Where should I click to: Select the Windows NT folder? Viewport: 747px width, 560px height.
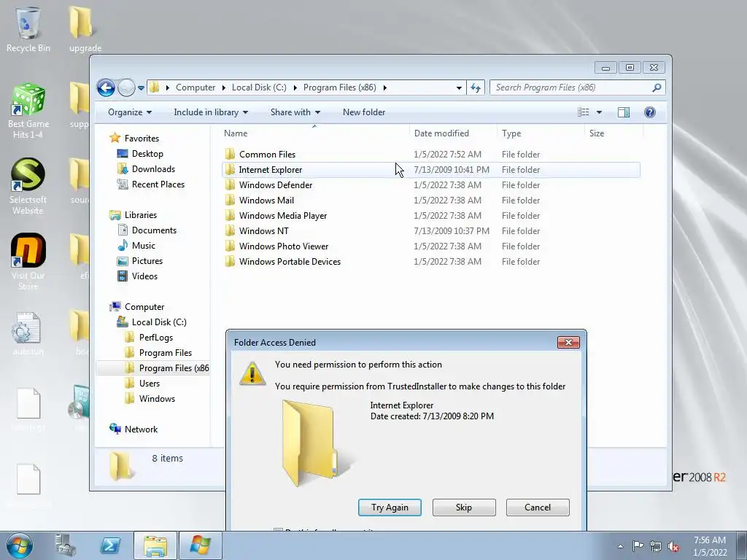(263, 231)
